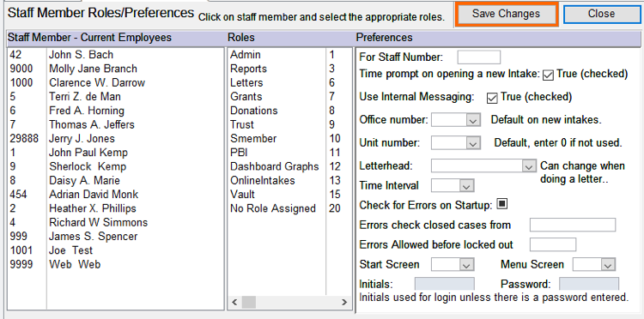The width and height of the screenshot is (644, 319).
Task: Click Errors check closed cases from field
Action: pos(573,226)
